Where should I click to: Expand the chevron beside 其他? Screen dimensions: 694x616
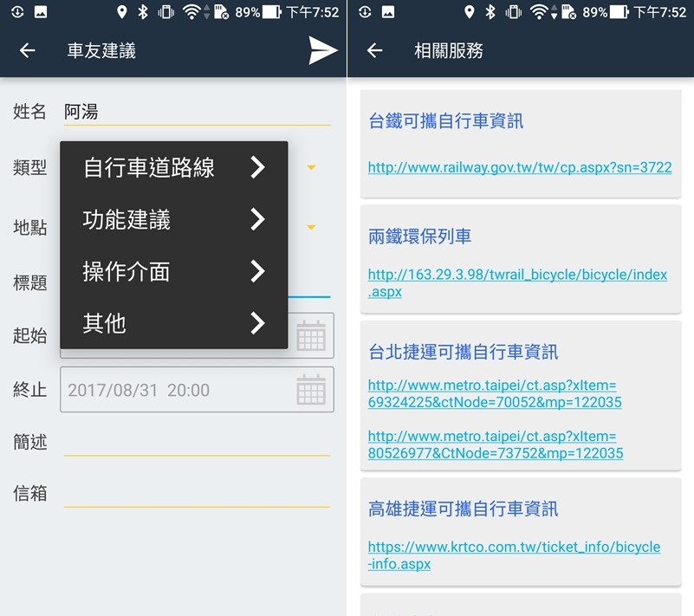pos(257,322)
